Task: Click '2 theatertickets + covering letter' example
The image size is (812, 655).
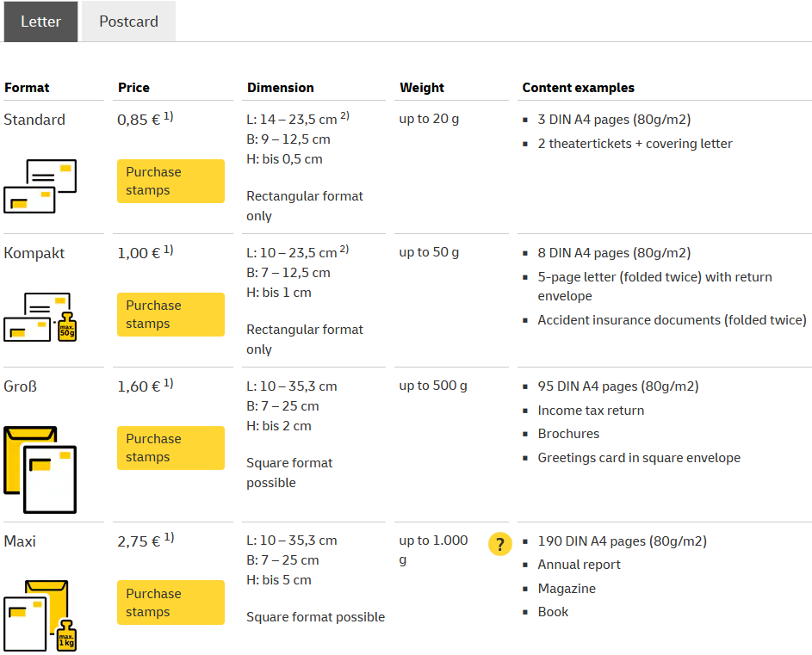Action: pyautogui.click(x=635, y=144)
